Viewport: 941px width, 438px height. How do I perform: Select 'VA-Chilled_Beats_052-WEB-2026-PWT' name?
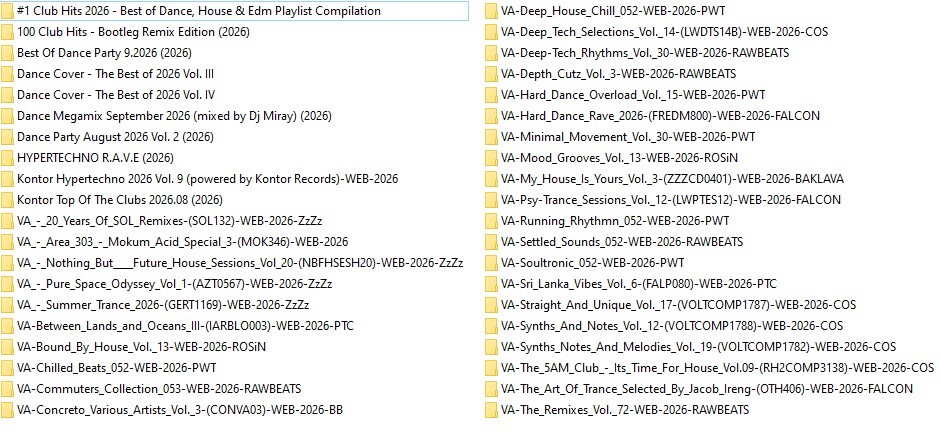click(x=116, y=368)
